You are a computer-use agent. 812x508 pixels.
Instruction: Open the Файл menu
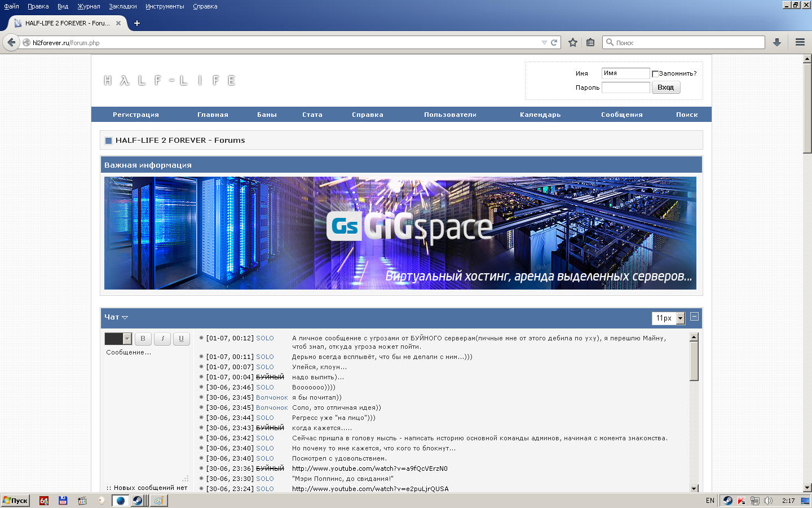click(x=11, y=6)
